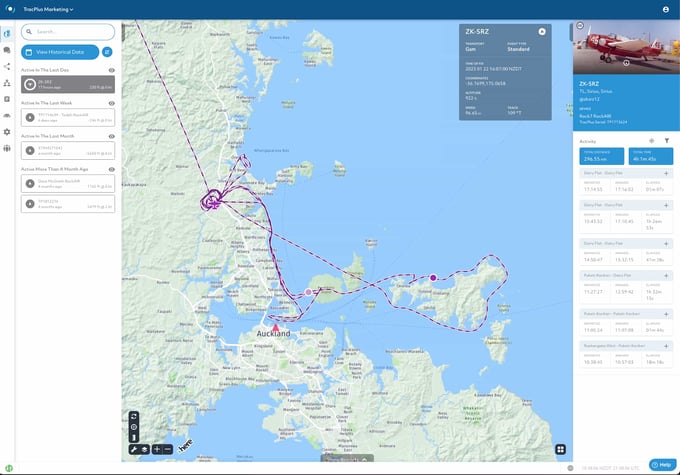This screenshot has width=680, height=475.
Task: Open the settings gear in left sidebar
Action: [7, 132]
